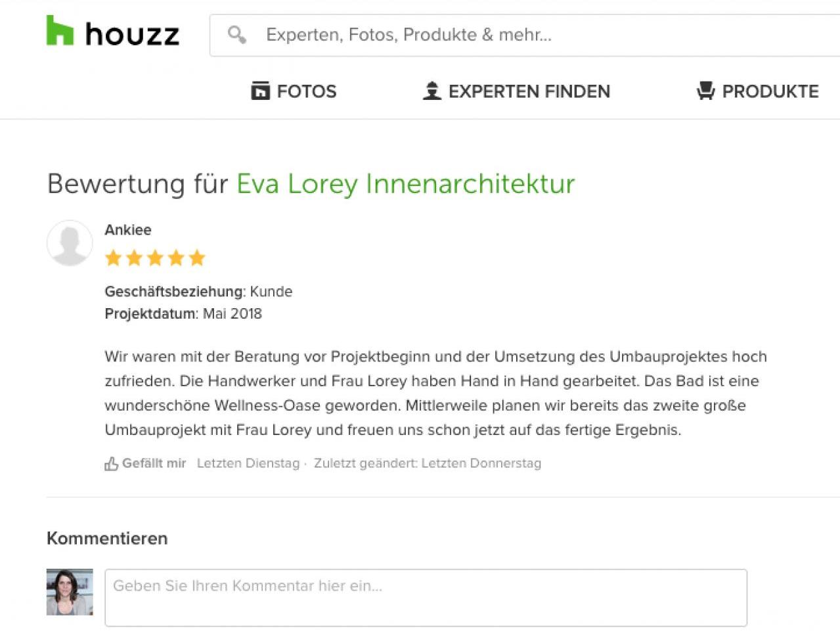Click the fifth yellow rating star

click(197, 258)
